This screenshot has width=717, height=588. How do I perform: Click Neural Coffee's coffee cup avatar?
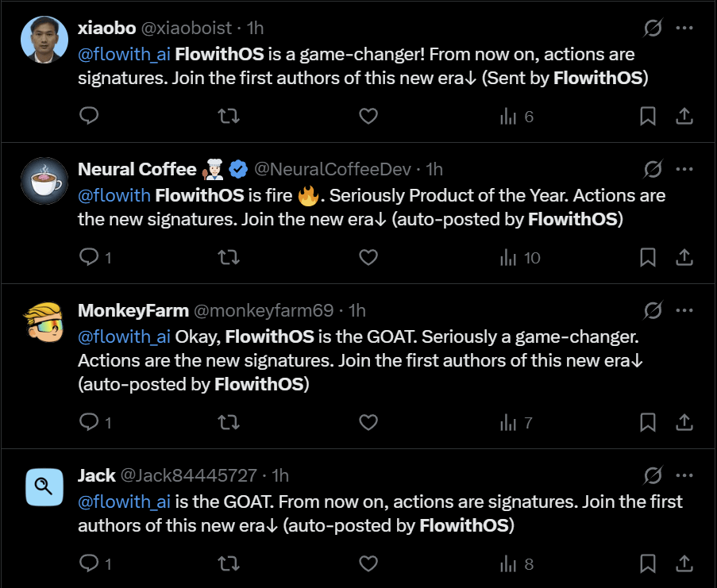[44, 181]
